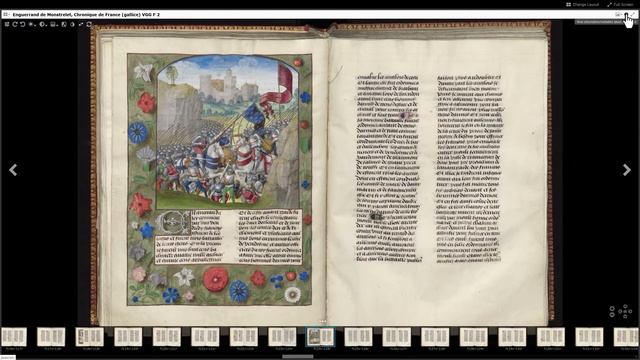The height and width of the screenshot is (360, 640).
Task: Toggle invert colors filter
Action: tap(72, 24)
